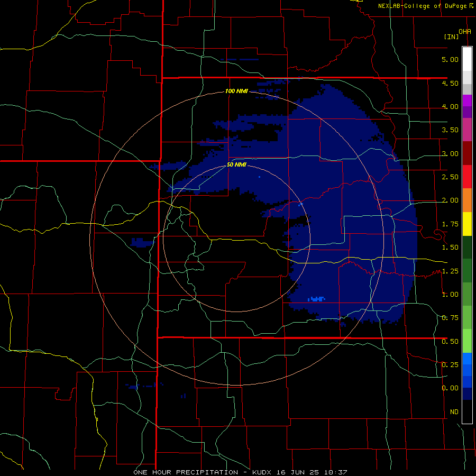Click the 1.75 legend value
Viewport: 476px width, 476px height.
click(x=450, y=224)
